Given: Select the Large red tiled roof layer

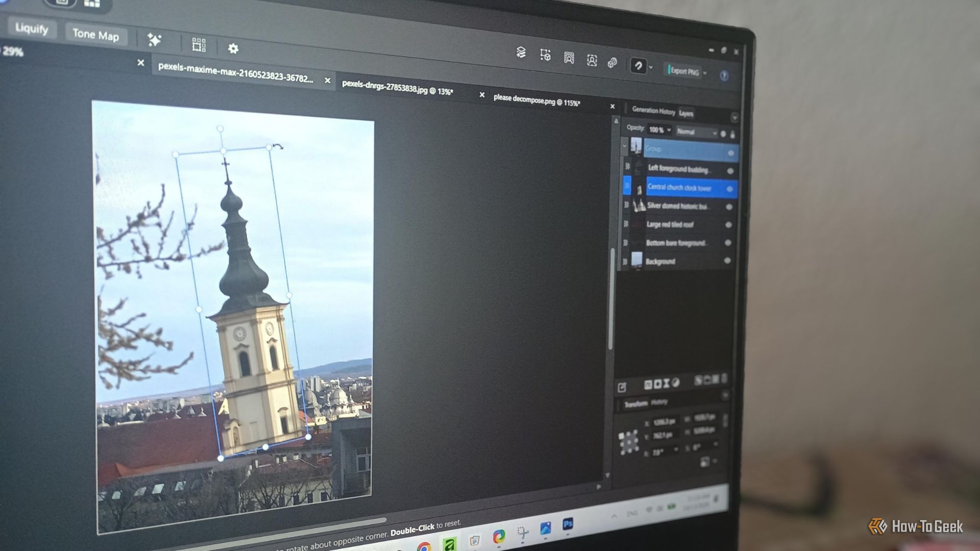Looking at the screenshot, I should click(678, 224).
